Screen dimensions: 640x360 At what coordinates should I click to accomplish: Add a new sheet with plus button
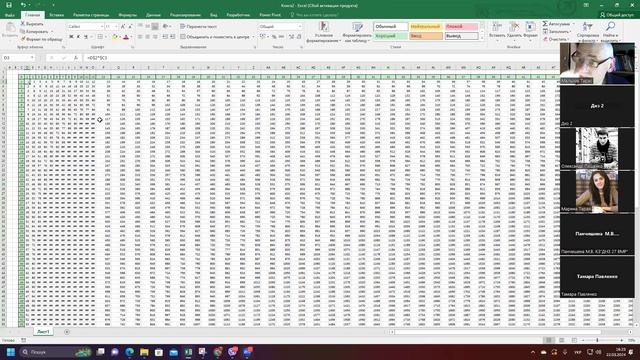point(67,332)
